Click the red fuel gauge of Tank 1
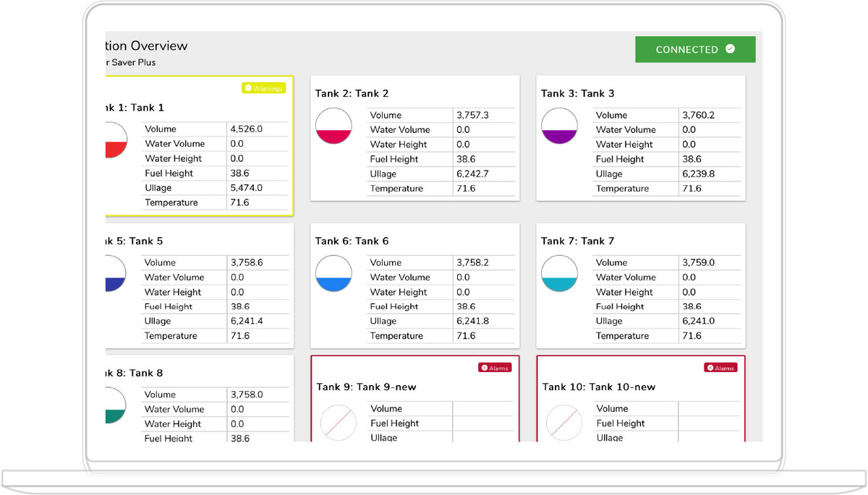 click(x=116, y=140)
